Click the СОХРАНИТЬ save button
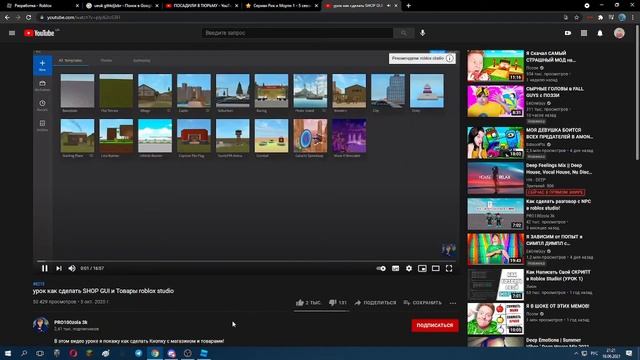This screenshot has width=640, height=360. 422,302
